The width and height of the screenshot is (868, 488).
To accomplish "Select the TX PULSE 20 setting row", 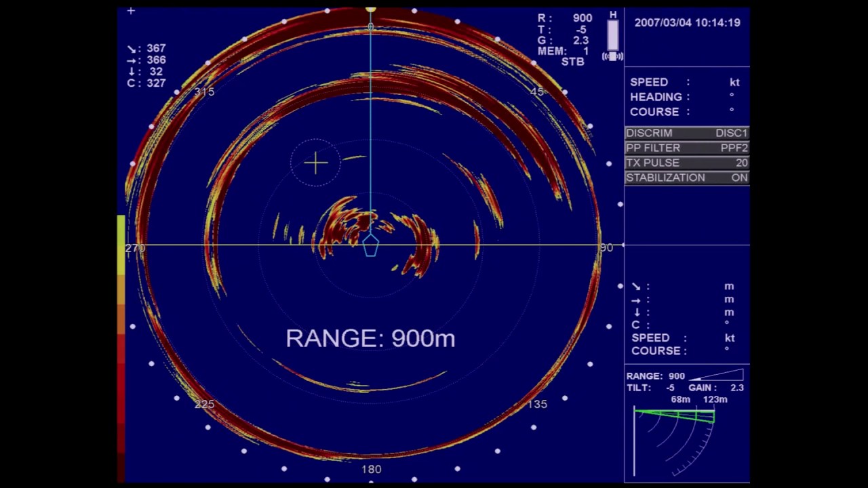I will pyautogui.click(x=687, y=163).
